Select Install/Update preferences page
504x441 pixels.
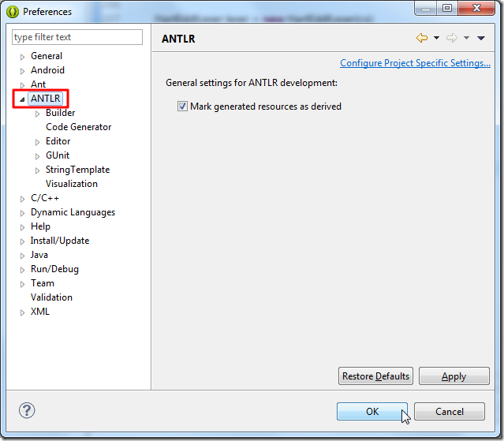coord(60,241)
